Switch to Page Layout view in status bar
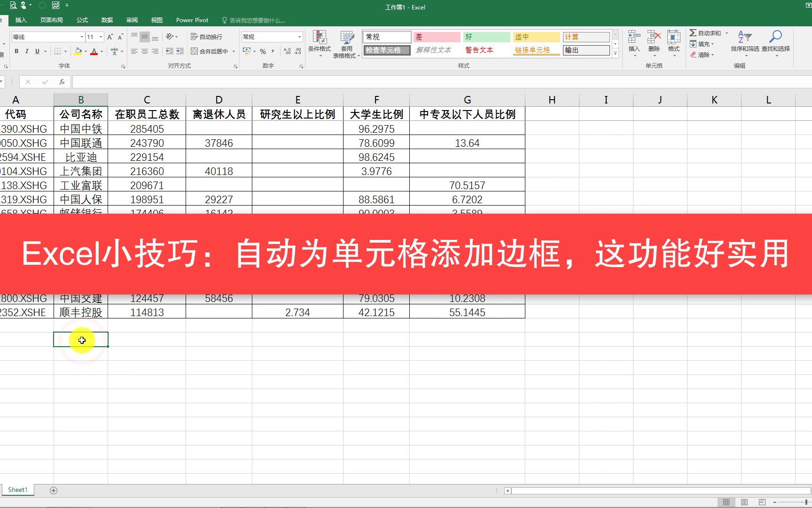This screenshot has height=508, width=812. pyautogui.click(x=744, y=502)
